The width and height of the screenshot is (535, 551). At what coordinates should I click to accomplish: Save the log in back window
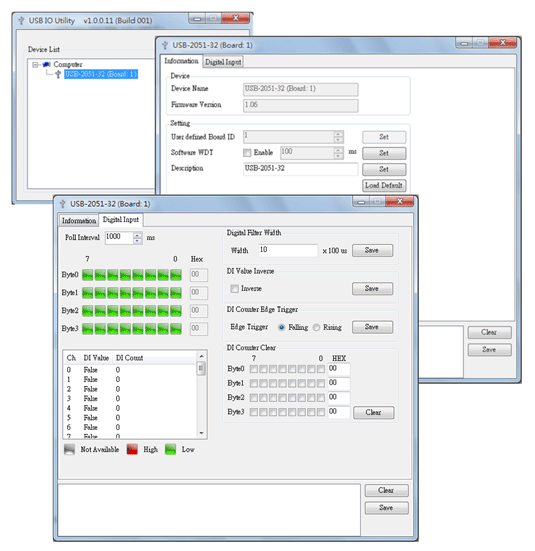pos(489,350)
